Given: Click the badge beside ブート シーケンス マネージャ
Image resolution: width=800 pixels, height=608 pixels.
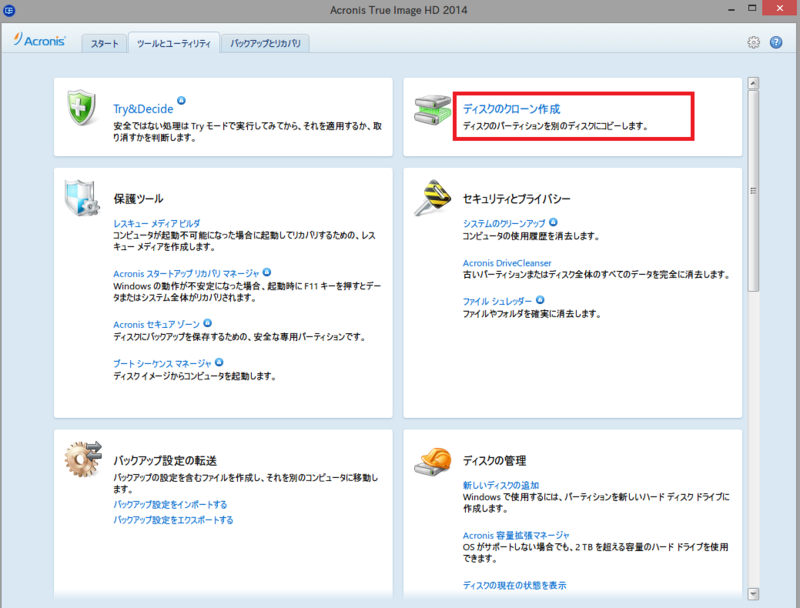Looking at the screenshot, I should point(219,362).
